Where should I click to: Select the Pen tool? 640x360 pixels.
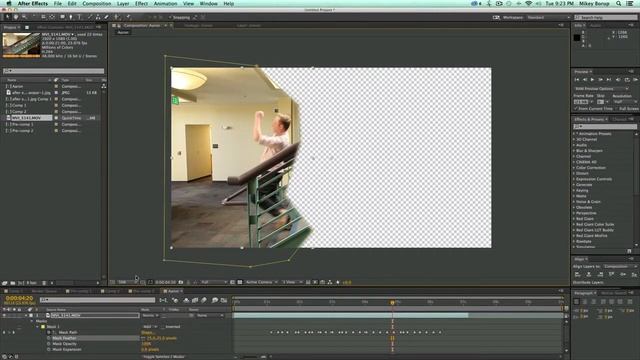pyautogui.click(x=71, y=17)
